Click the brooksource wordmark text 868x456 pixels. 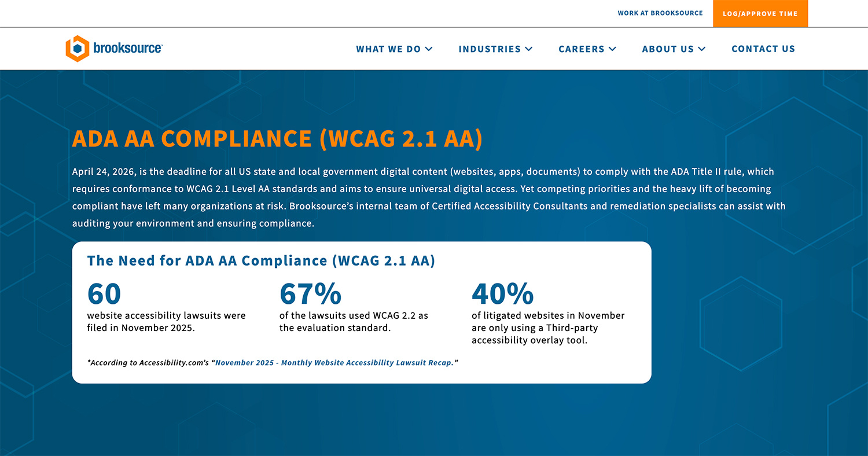[128, 49]
